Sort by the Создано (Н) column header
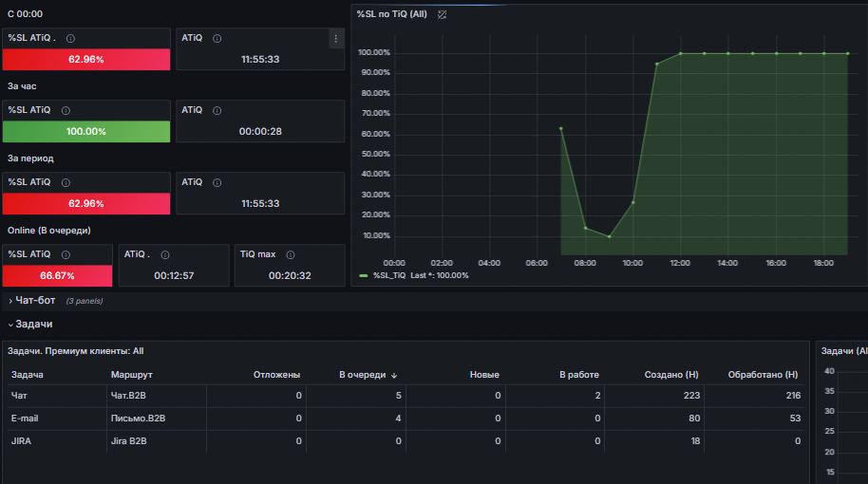868x484 pixels. pos(671,375)
